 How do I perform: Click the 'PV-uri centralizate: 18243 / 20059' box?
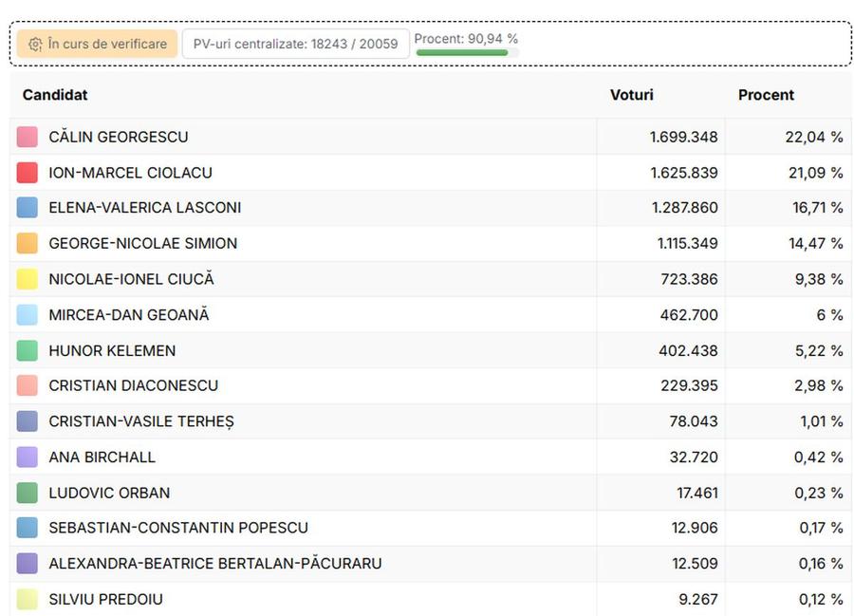295,44
